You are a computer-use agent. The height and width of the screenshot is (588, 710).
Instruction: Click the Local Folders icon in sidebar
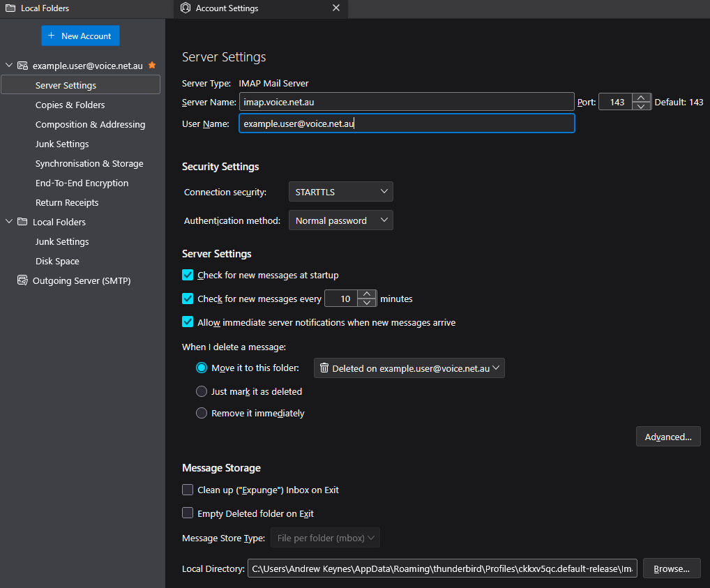[x=22, y=223]
